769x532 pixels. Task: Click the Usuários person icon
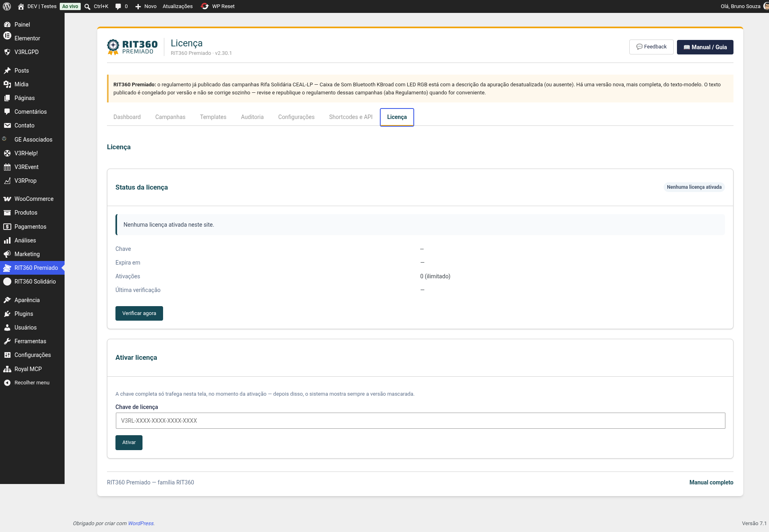click(x=7, y=328)
